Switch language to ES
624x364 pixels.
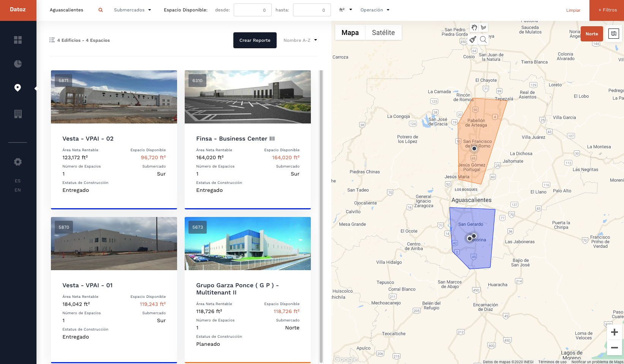pos(18,181)
